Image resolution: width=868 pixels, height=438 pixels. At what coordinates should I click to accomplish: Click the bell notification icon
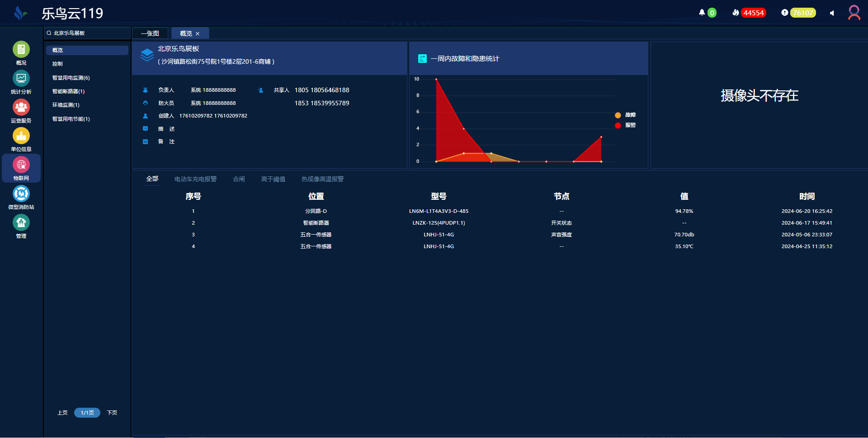702,13
